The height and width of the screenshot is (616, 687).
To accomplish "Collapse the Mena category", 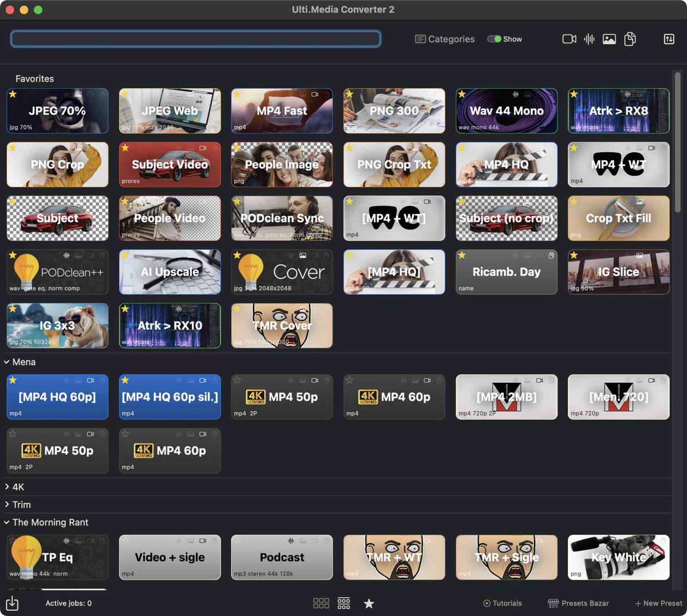I will coord(7,362).
